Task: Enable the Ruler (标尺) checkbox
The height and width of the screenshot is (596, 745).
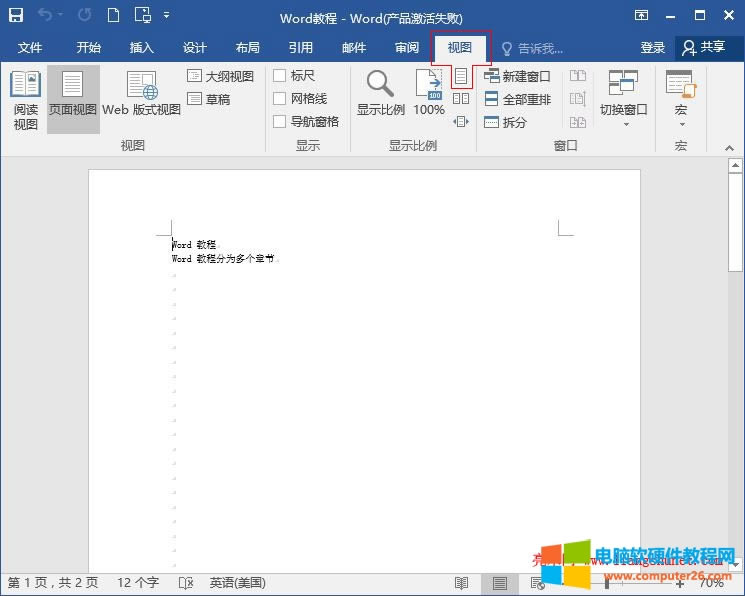Action: (280, 76)
